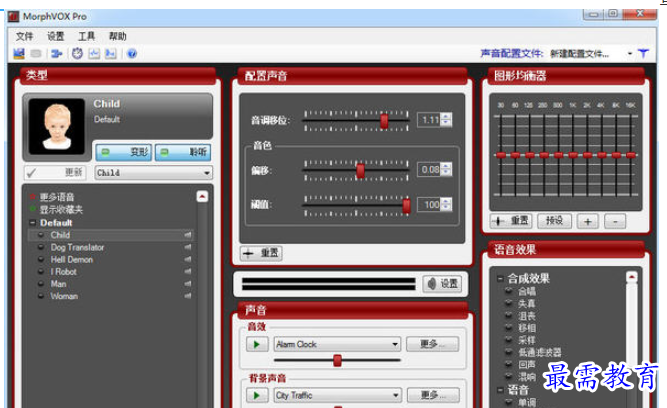667x408 pixels.
Task: Enable the 失真 (distortion) effect
Action: coord(508,303)
